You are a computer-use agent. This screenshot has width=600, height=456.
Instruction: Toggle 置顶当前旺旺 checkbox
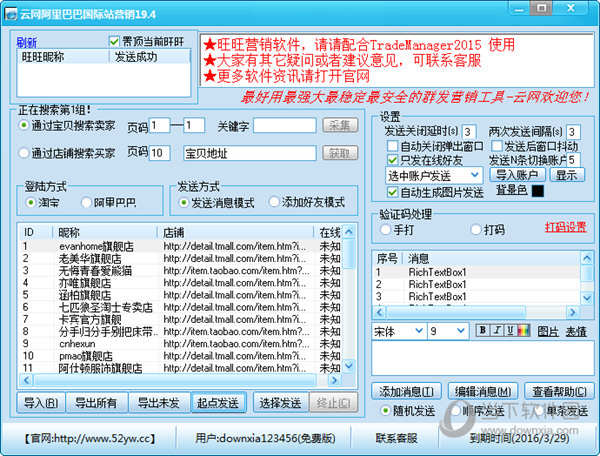pyautogui.click(x=114, y=41)
